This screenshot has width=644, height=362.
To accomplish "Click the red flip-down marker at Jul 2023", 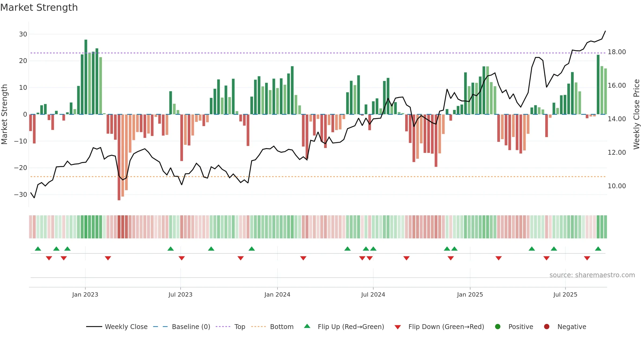I will click(x=182, y=258).
